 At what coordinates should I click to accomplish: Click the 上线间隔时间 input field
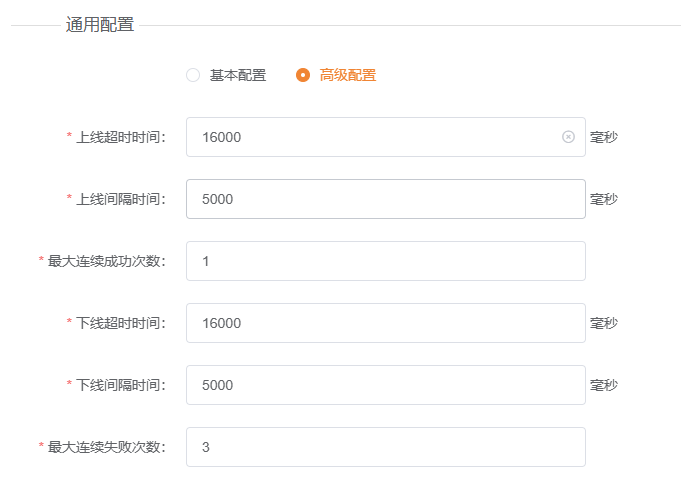click(x=386, y=199)
